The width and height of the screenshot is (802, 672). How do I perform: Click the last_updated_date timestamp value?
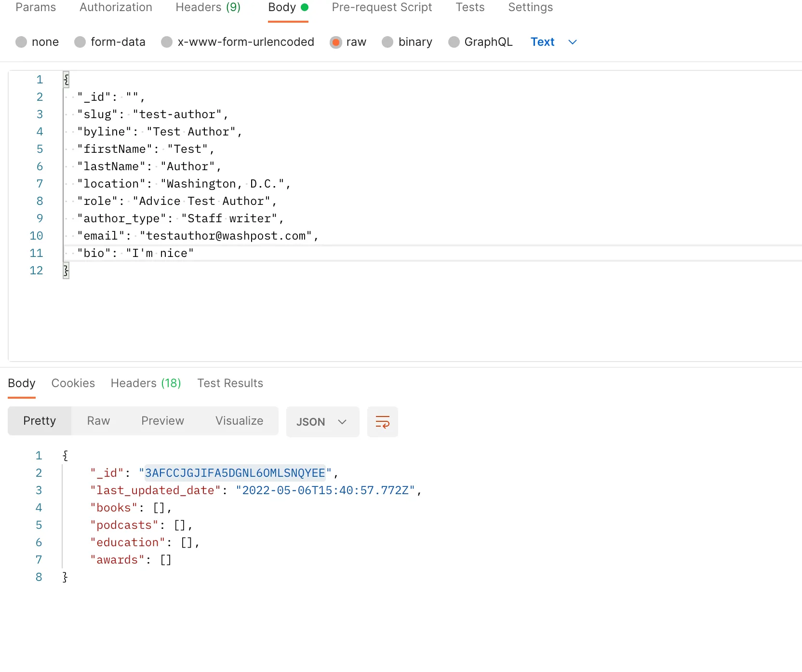point(325,490)
